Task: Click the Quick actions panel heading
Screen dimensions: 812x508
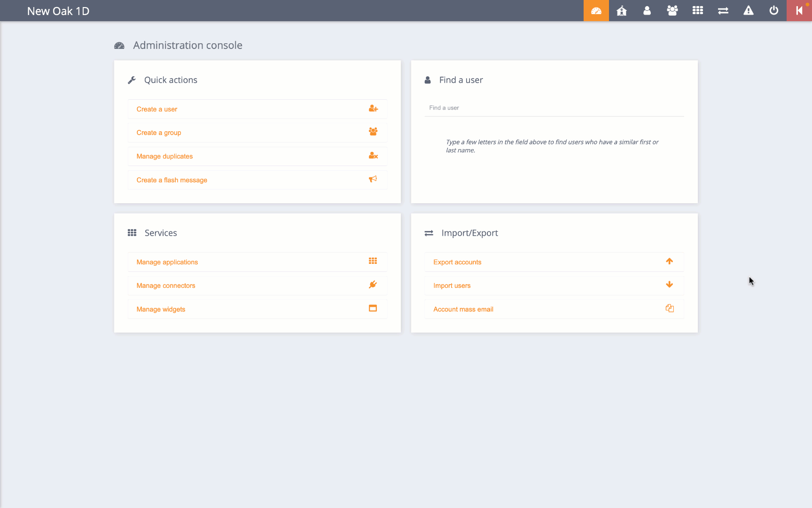Action: [171, 80]
